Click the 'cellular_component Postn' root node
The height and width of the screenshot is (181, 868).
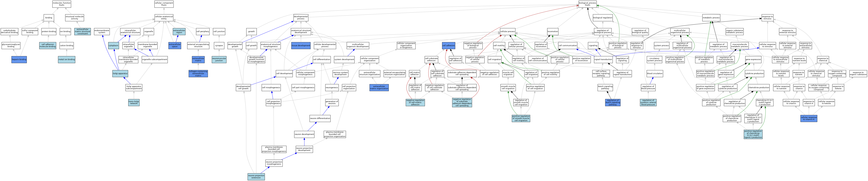[x=164, y=4]
